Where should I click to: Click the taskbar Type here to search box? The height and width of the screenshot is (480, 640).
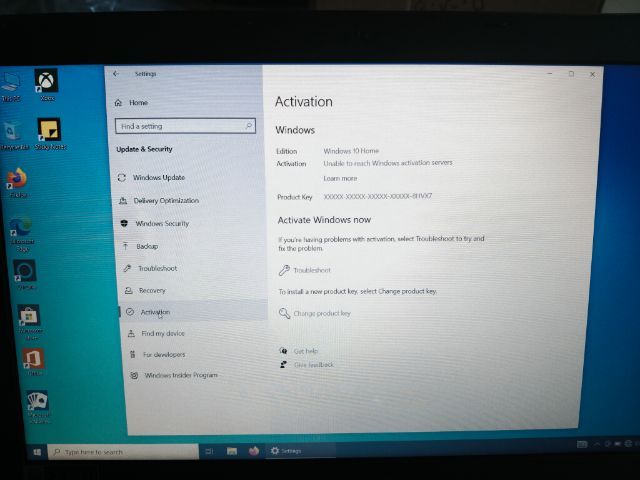coord(123,452)
